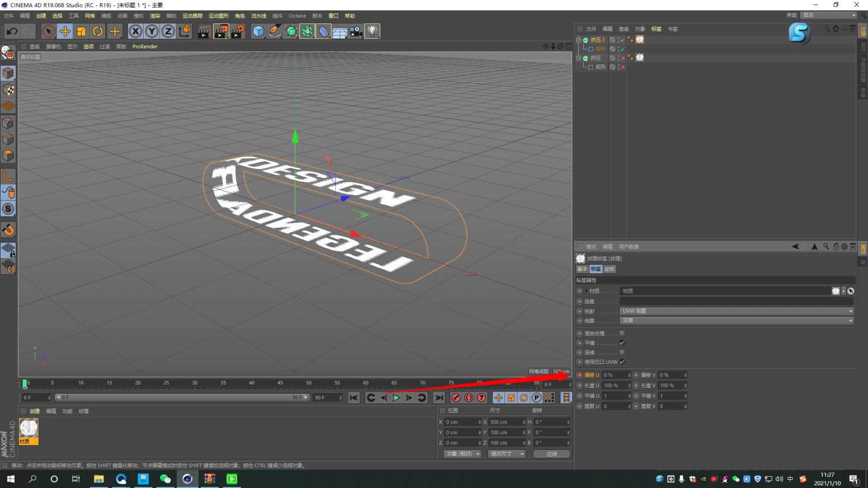Select the Cube primitive icon

257,31
